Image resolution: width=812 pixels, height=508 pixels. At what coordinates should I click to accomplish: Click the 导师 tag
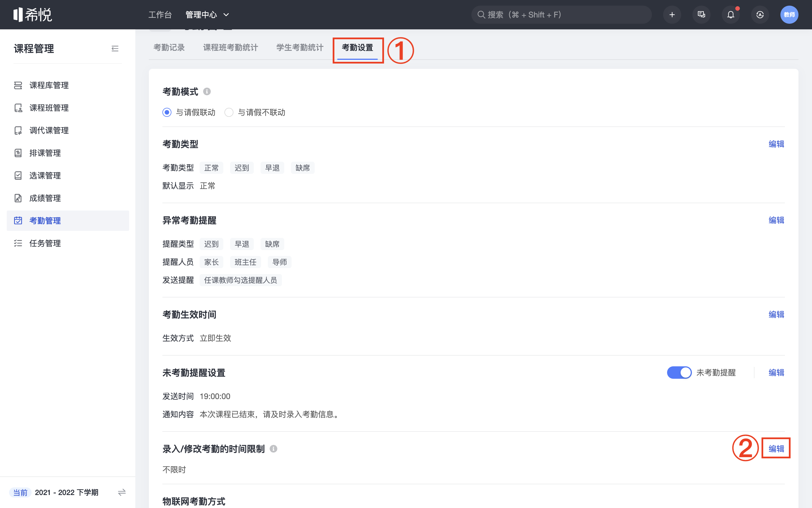pyautogui.click(x=279, y=262)
